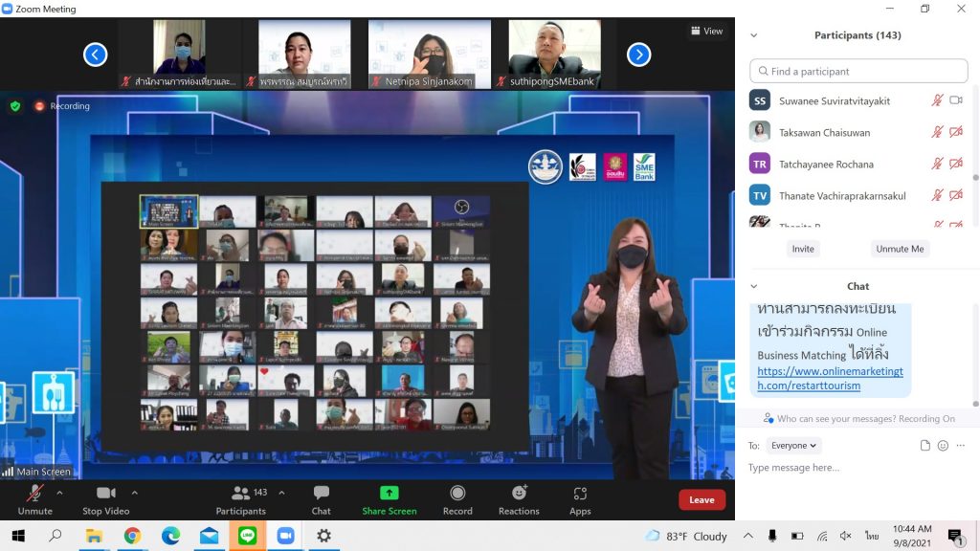Screen dimensions: 980x551
Task: Start recording with Record icon
Action: [457, 493]
